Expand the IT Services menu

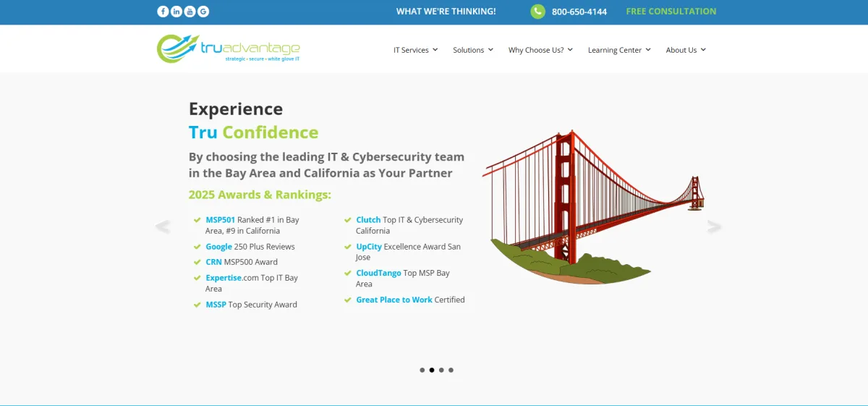point(416,50)
